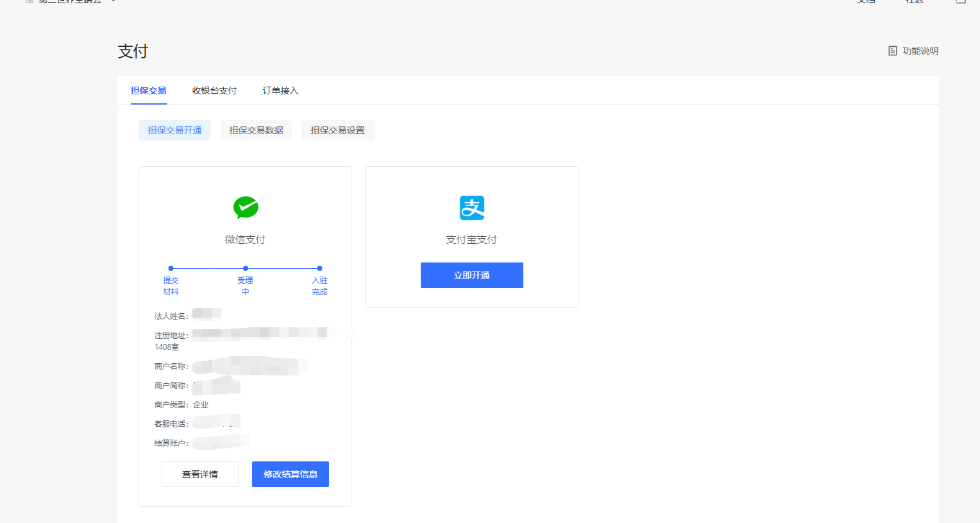
Task: Click the 法人姓名 label
Action: point(171,316)
